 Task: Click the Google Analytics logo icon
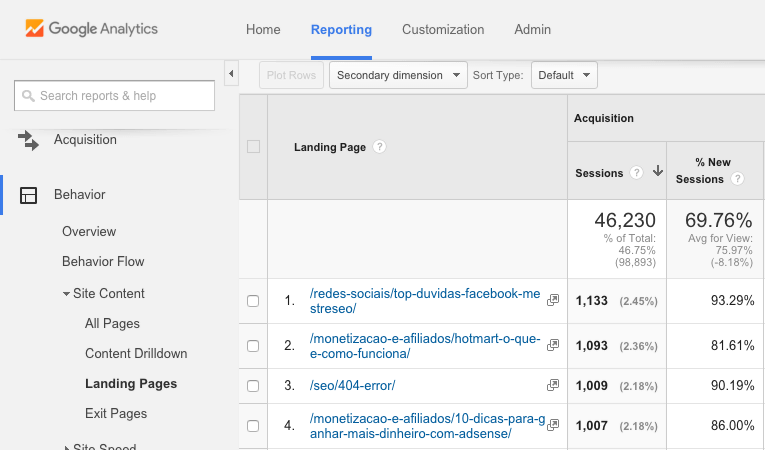[35, 29]
